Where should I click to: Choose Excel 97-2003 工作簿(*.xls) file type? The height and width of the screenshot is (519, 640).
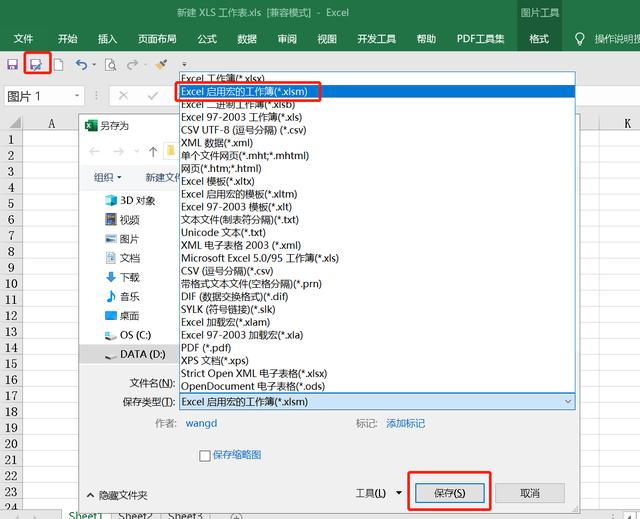pyautogui.click(x=377, y=117)
